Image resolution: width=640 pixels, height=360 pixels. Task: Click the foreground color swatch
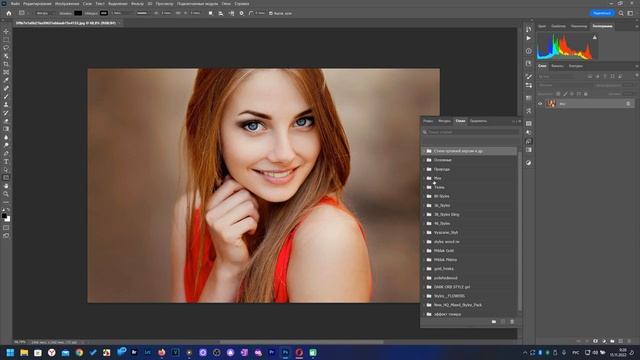(x=4, y=216)
